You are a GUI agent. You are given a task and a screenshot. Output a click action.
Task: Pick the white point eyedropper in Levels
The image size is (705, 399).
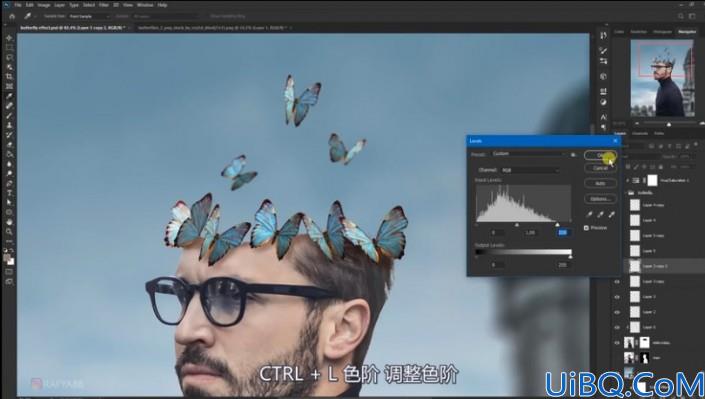[x=611, y=214]
